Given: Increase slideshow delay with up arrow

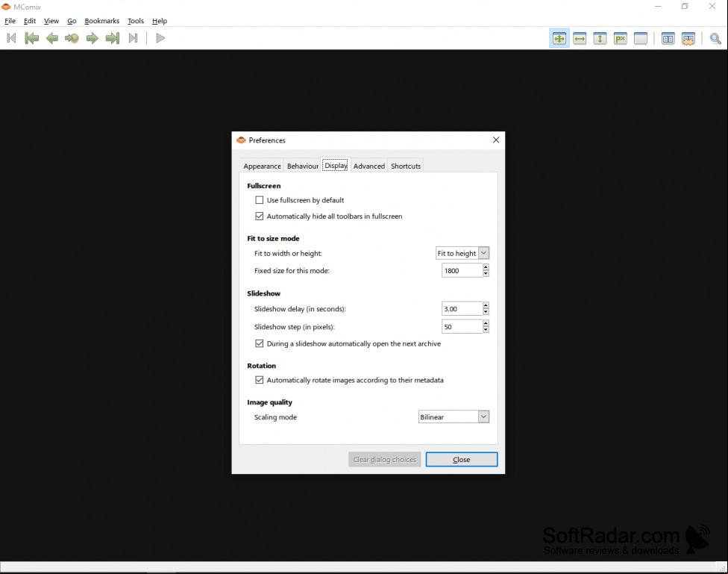Looking at the screenshot, I should pyautogui.click(x=486, y=305).
